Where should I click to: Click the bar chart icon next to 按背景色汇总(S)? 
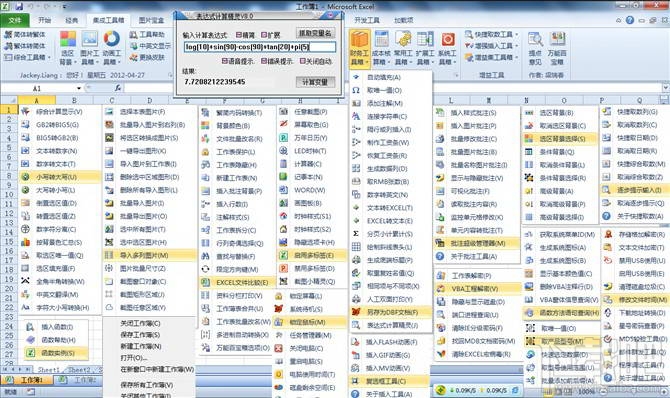click(26, 242)
